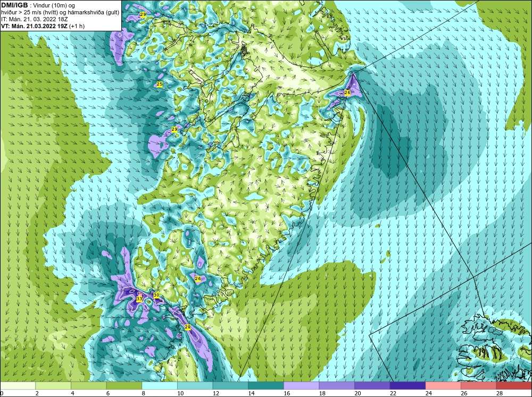Viewport: 532px width, 397px height.
Task: Pick the 26–28 m/s salmon red legend swatch
Action: pos(478,385)
